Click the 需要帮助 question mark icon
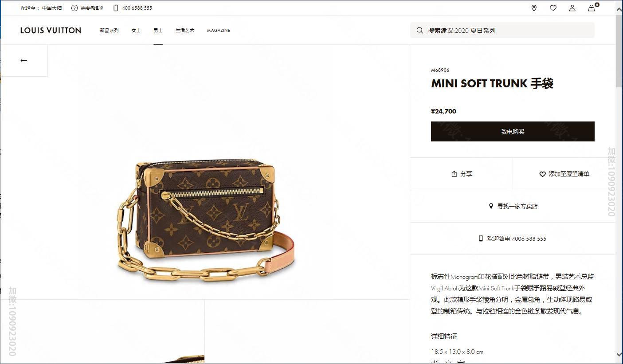This screenshot has width=623, height=364. pyautogui.click(x=74, y=8)
